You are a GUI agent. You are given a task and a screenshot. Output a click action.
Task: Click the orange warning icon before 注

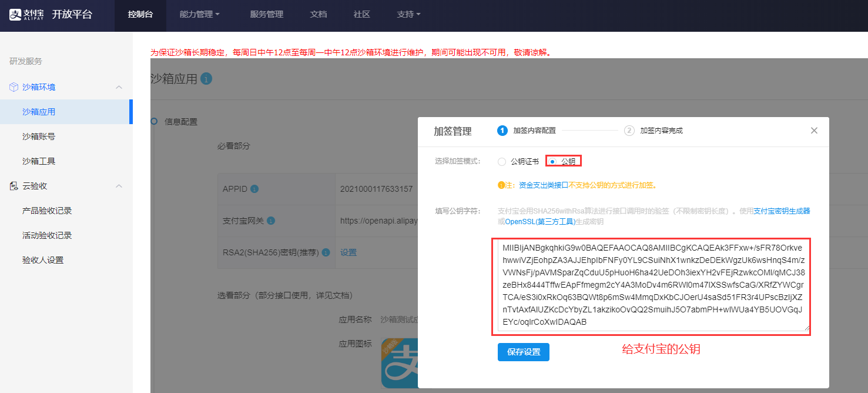501,185
